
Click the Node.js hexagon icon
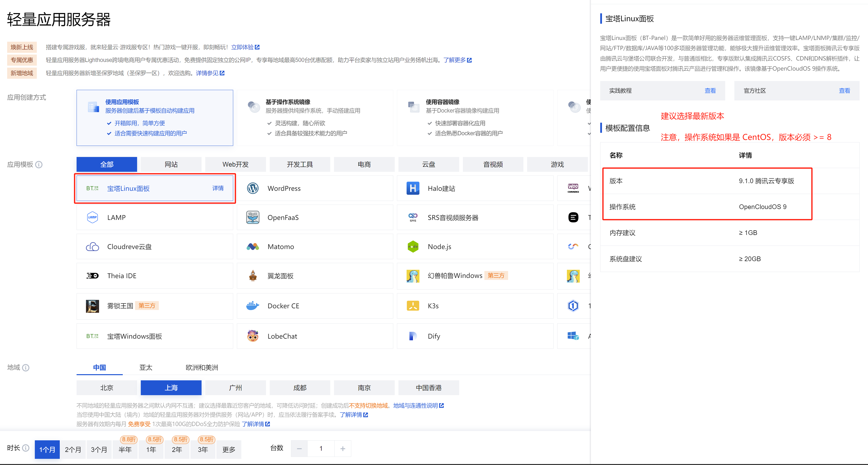pyautogui.click(x=413, y=247)
